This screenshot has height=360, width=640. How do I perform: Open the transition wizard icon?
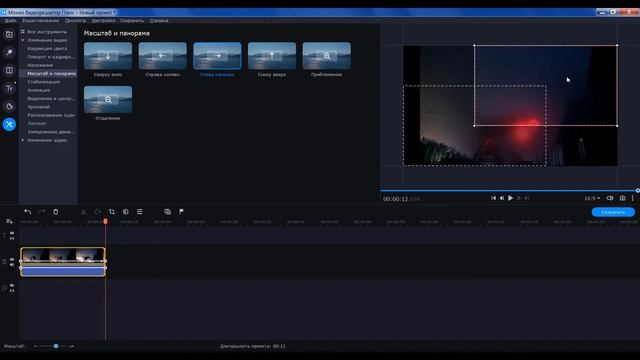pos(167,211)
